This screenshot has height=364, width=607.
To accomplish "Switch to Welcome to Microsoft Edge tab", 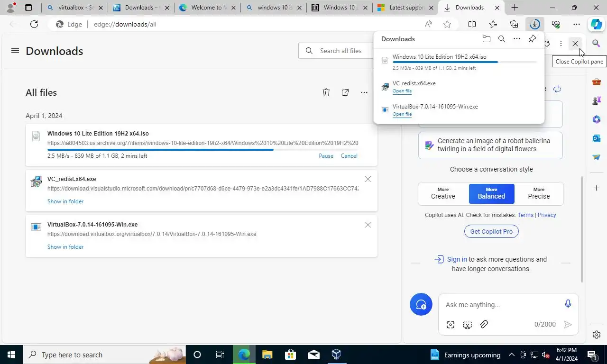I will click(207, 8).
